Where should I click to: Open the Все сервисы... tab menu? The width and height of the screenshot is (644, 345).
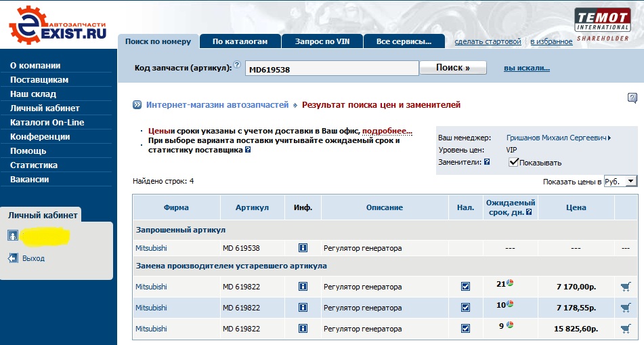404,41
